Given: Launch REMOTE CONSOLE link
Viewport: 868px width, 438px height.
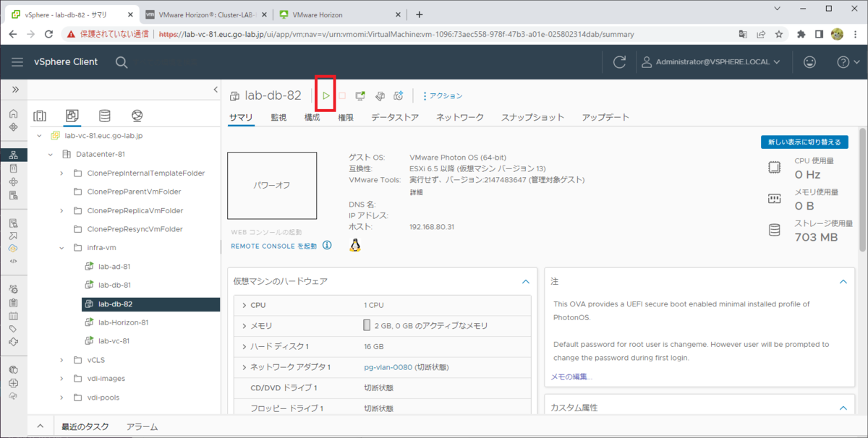Looking at the screenshot, I should pos(274,246).
